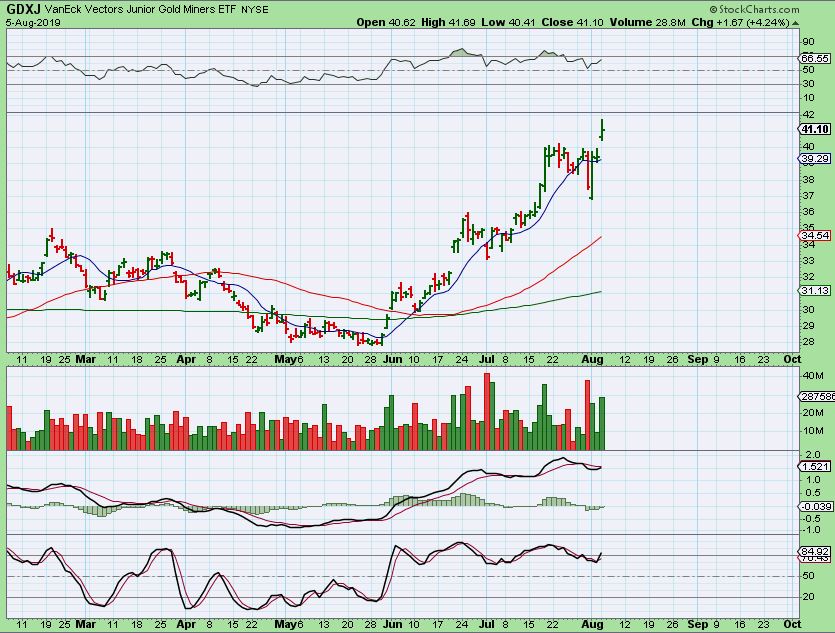The image size is (835, 633).
Task: Click Apr on the bottom stochastic date axis
Action: click(186, 624)
